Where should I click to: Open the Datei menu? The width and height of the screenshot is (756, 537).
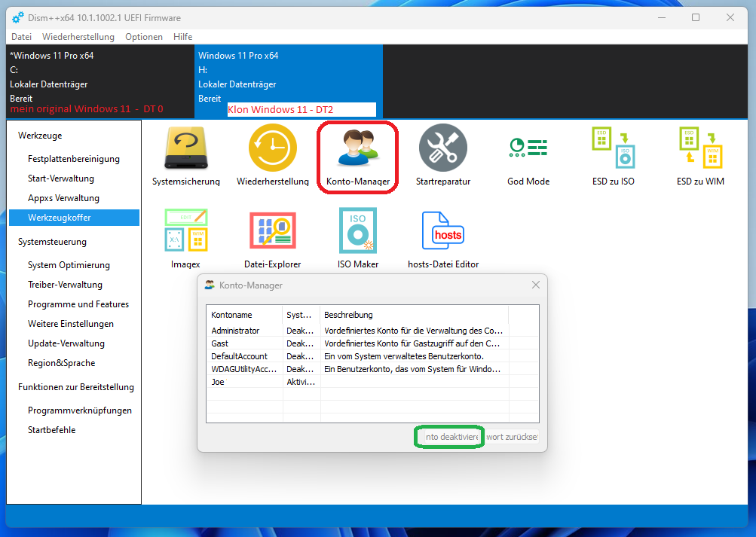21,37
